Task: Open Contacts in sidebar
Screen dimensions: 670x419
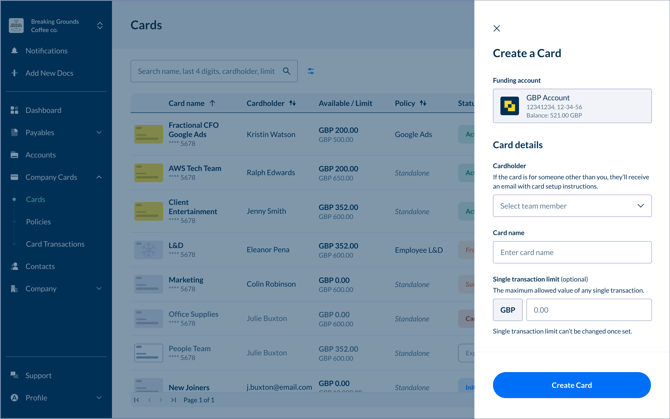Action: 40,266
